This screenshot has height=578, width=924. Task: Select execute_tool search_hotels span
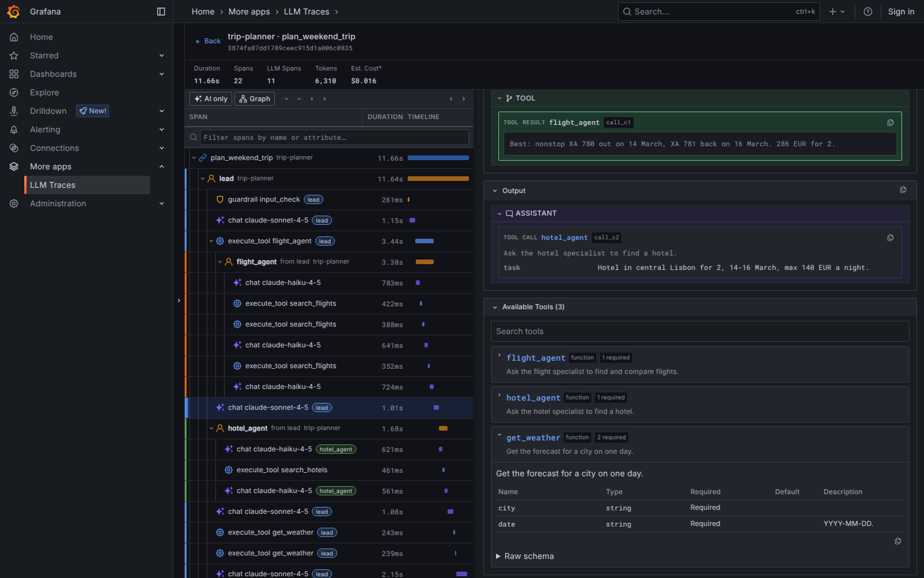(x=329, y=470)
